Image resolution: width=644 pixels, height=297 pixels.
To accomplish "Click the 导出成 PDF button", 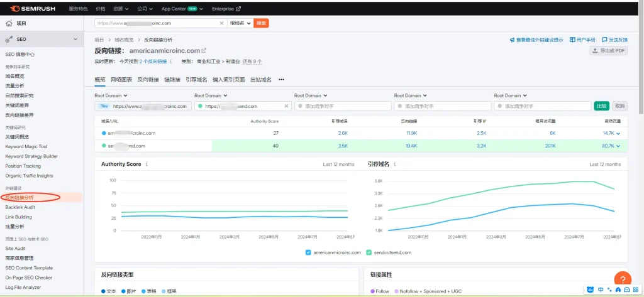I will (x=608, y=50).
